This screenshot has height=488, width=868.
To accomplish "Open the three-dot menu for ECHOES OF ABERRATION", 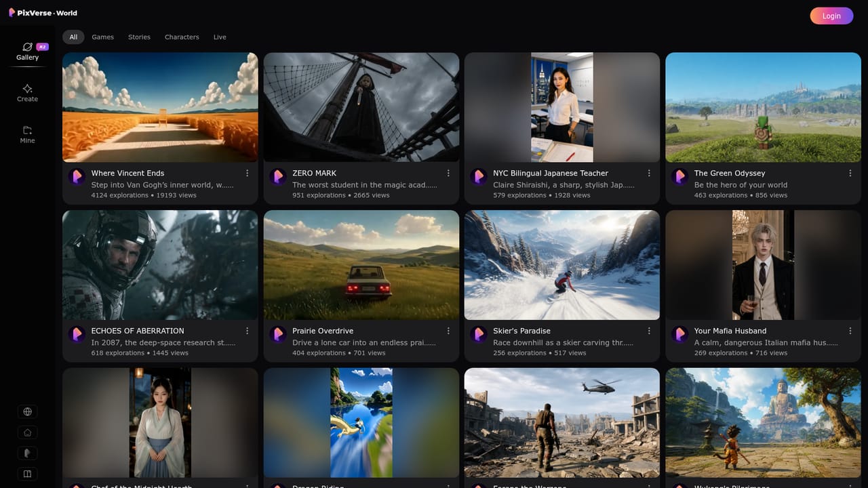I will [247, 331].
